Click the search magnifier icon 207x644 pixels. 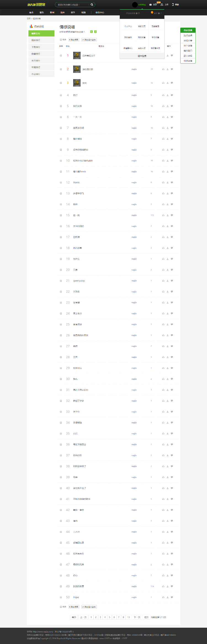pos(92,5)
